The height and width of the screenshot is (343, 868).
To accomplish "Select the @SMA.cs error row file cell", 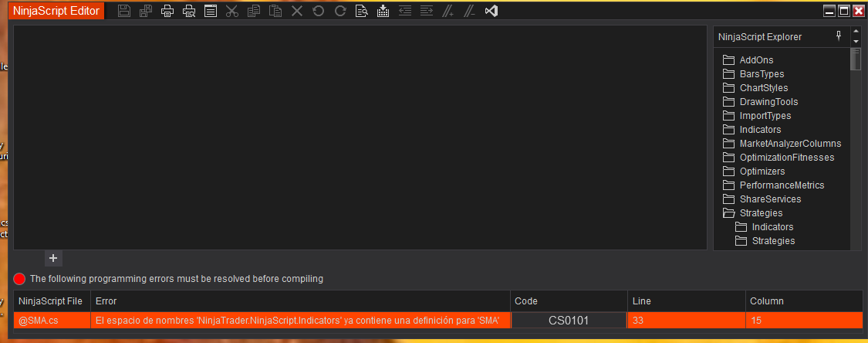I will tap(52, 321).
